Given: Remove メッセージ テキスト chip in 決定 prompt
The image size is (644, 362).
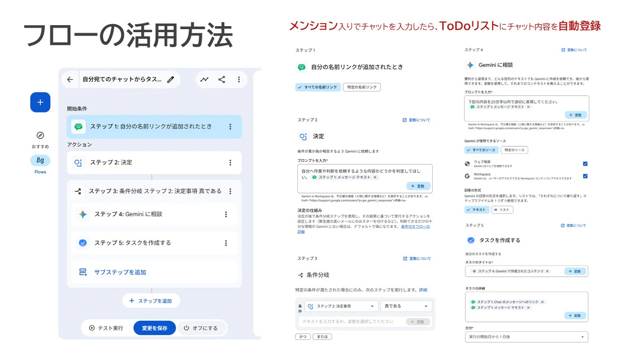Looking at the screenshot, I should (375, 177).
